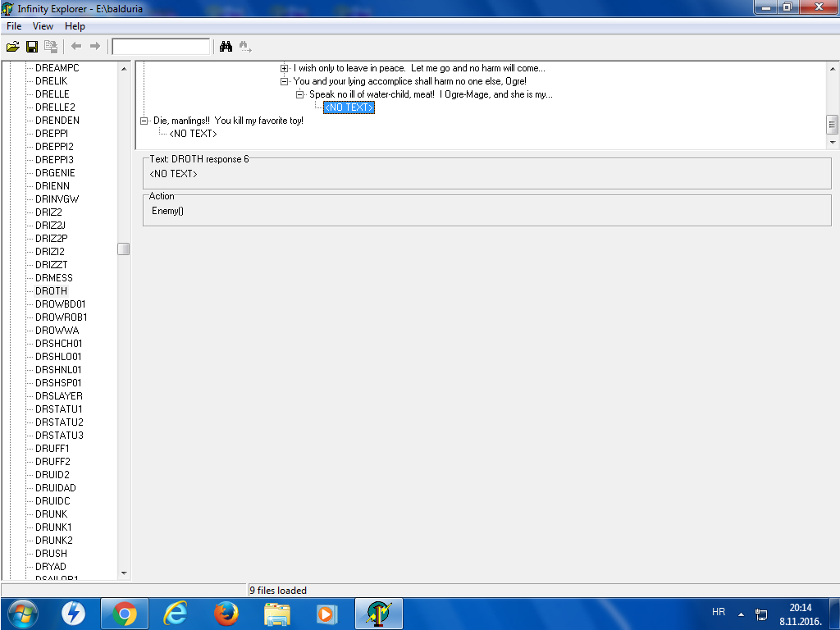Select DRYAD in the file tree

(51, 567)
